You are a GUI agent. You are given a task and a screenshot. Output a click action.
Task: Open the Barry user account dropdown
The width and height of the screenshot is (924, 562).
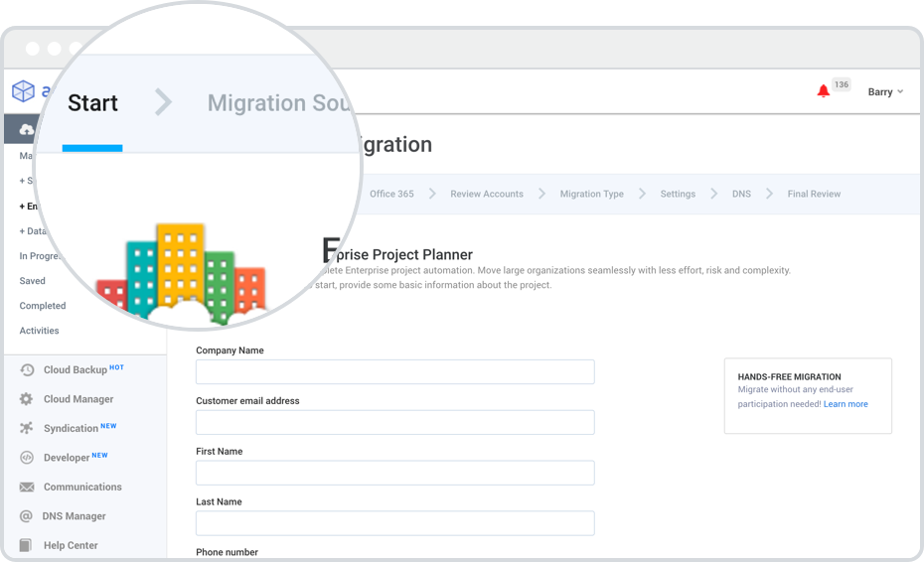[885, 92]
